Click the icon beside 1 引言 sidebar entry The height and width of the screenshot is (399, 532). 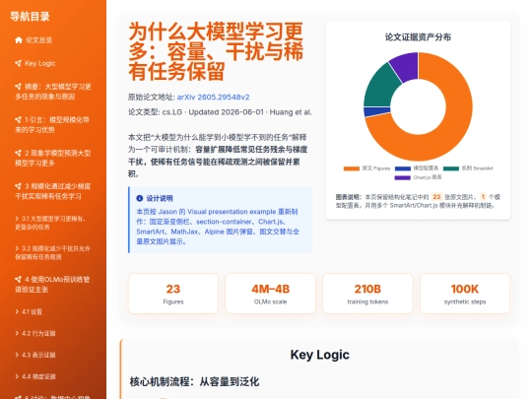pyautogui.click(x=18, y=119)
